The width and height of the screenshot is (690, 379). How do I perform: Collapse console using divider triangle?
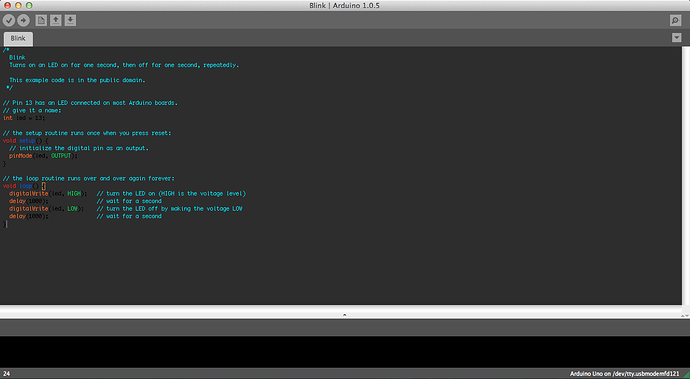[x=345, y=315]
